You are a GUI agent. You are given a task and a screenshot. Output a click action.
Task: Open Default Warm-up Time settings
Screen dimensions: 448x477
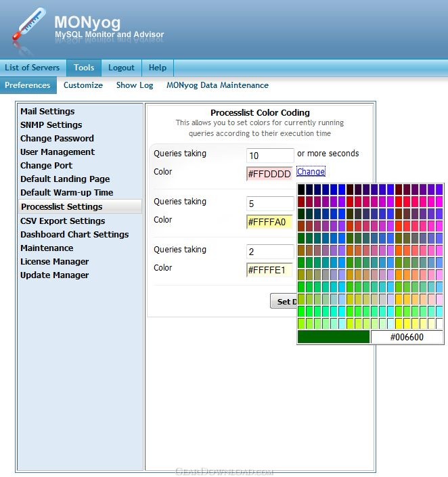pos(66,193)
